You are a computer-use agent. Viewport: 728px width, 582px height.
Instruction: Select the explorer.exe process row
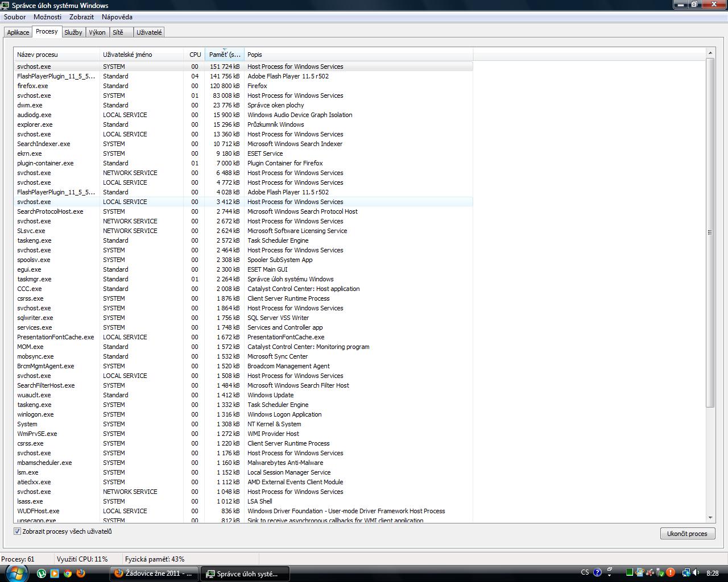tap(243, 124)
